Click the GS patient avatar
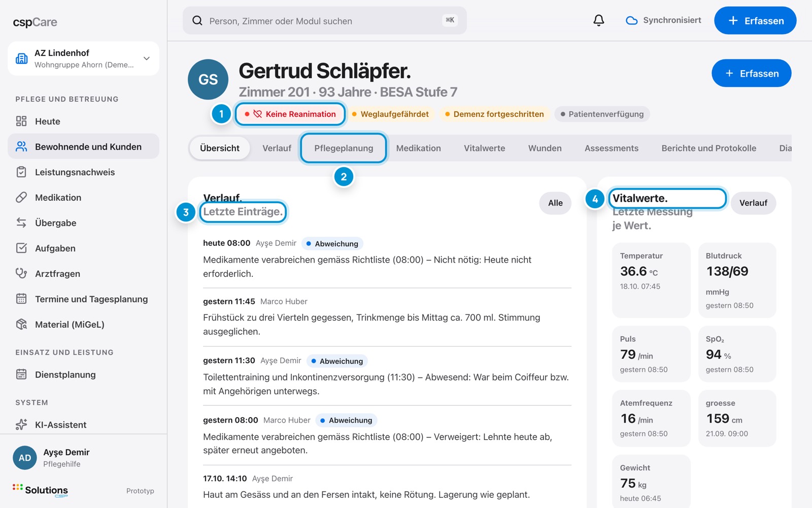This screenshot has width=812, height=508. 208,79
